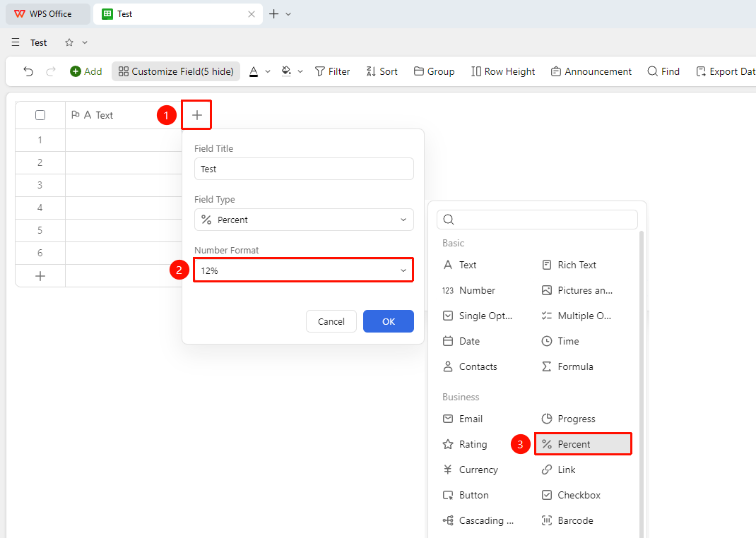Click the Cancel button
The height and width of the screenshot is (538, 756).
click(331, 321)
